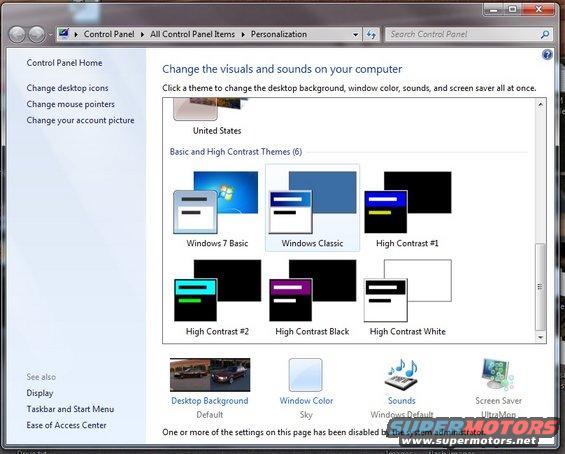Open Control Panel Home link

point(64,63)
